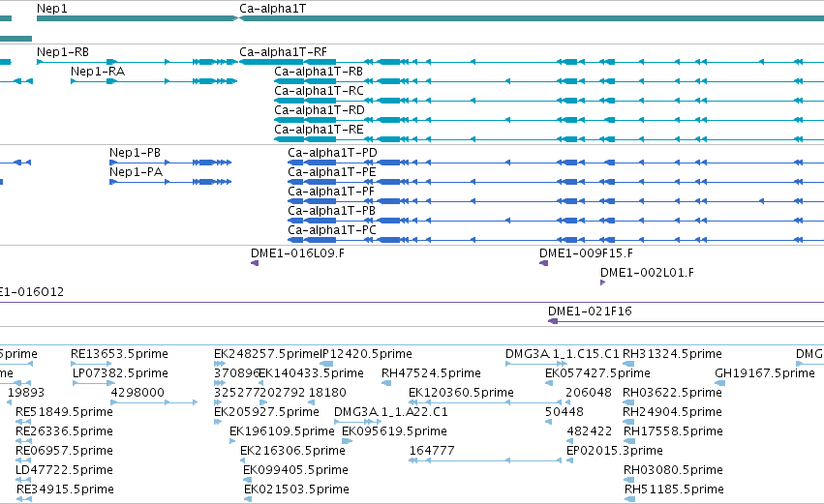Image resolution: width=824 pixels, height=504 pixels.
Task: Select EST EK095619.5prime
Action: pos(395,431)
